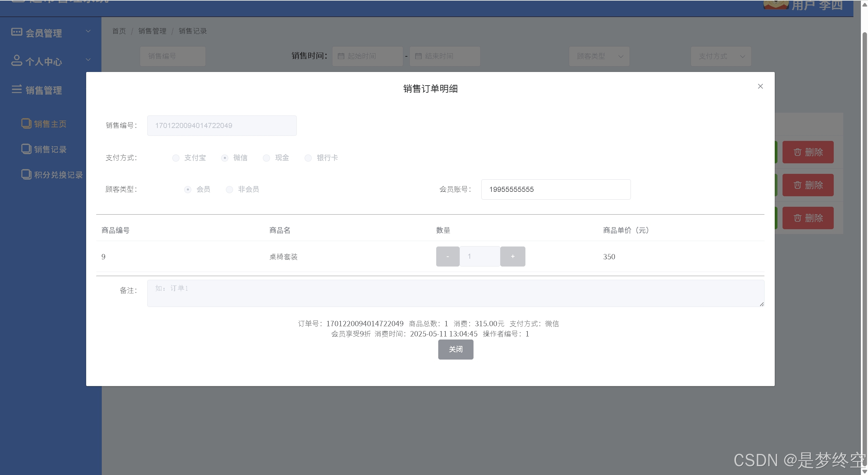Increase quantity with the plus stepper
This screenshot has height=475, width=868.
pos(512,256)
